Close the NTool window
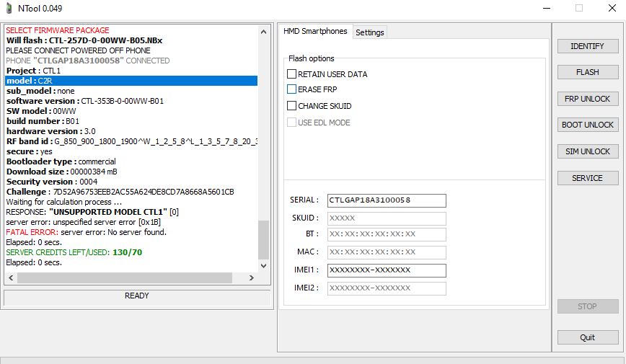626x364 pixels. click(x=612, y=8)
